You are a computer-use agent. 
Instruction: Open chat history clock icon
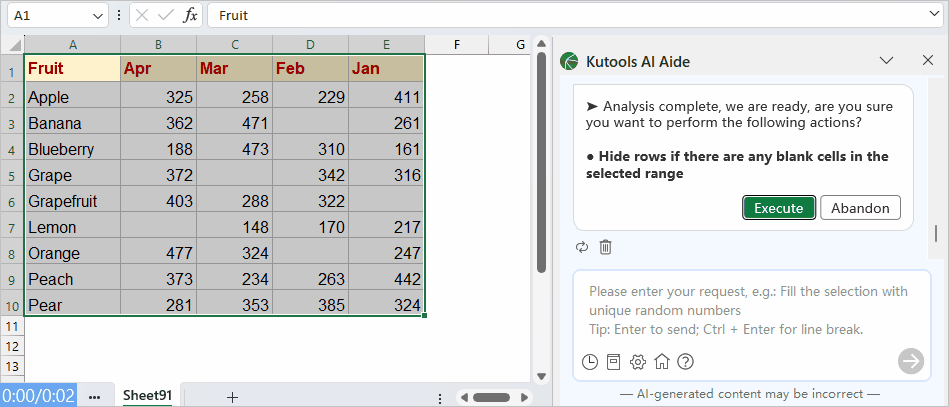(x=590, y=361)
